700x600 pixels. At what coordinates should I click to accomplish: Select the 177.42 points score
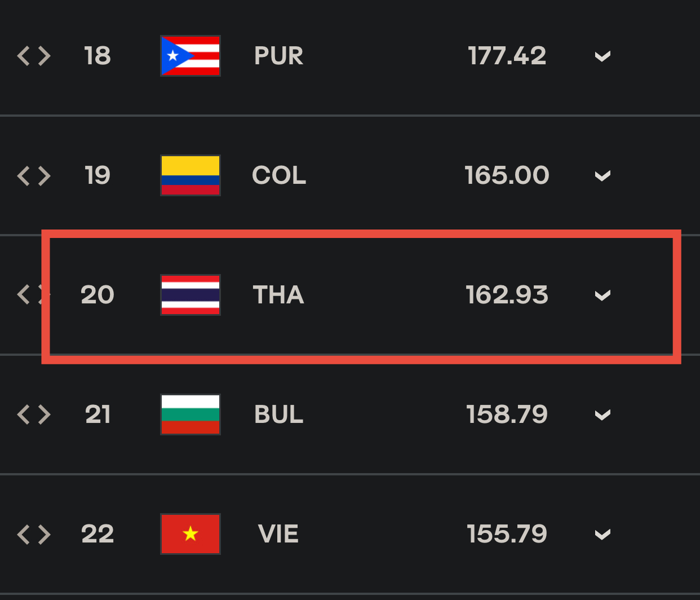pyautogui.click(x=507, y=56)
